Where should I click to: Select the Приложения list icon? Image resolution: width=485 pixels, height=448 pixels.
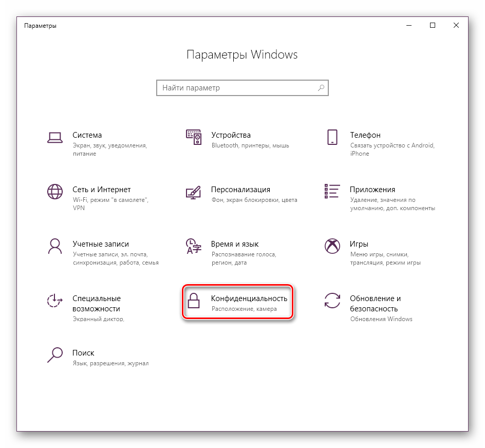[332, 191]
